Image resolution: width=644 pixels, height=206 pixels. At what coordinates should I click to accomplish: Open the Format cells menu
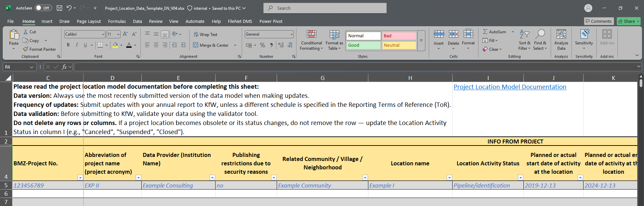pos(468,40)
